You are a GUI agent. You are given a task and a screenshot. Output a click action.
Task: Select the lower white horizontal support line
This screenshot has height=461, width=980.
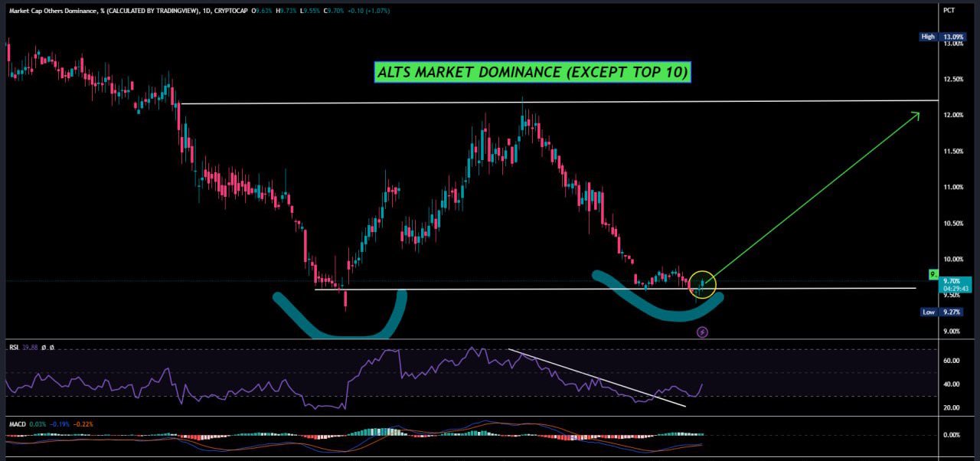coord(536,289)
